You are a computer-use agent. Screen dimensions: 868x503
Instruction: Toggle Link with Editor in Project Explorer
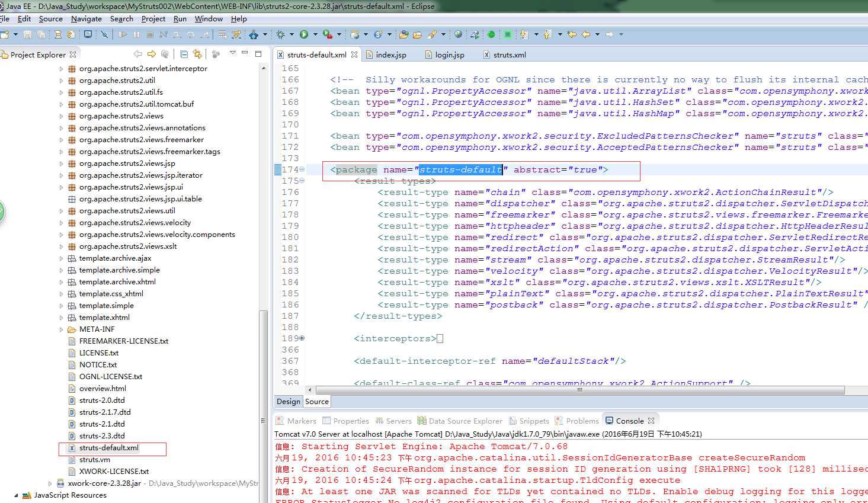click(x=197, y=54)
